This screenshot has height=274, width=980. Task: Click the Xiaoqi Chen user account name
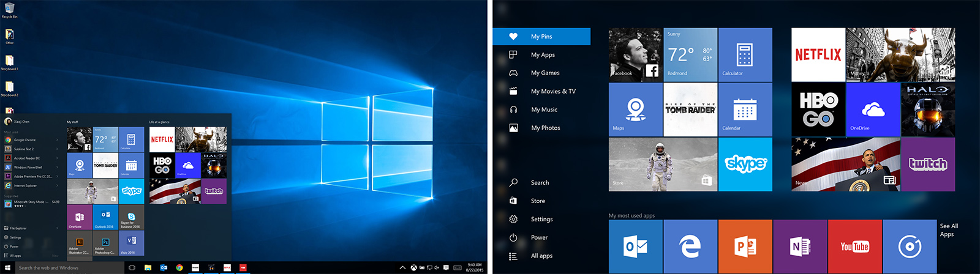coord(21,122)
